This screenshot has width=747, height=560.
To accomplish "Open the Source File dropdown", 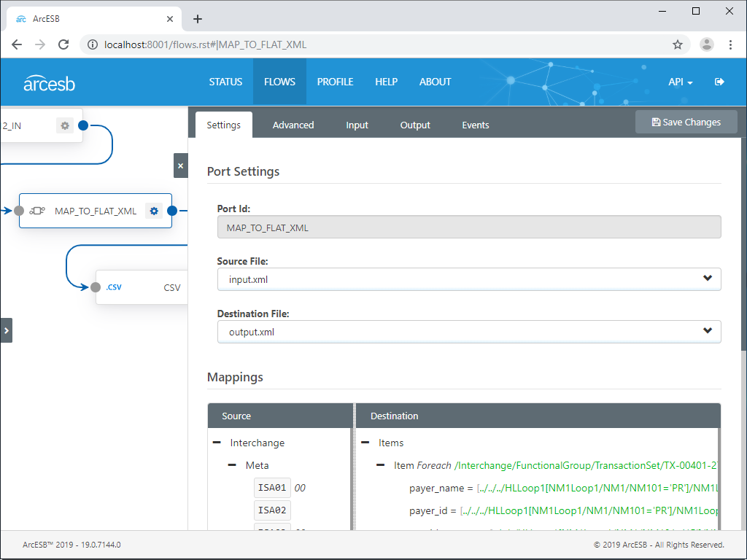I will tap(707, 279).
